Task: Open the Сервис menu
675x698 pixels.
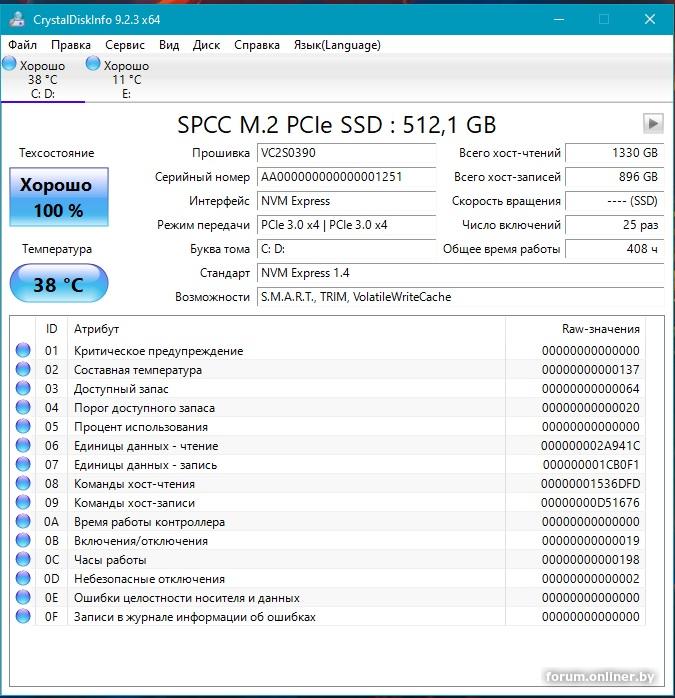Action: (125, 45)
